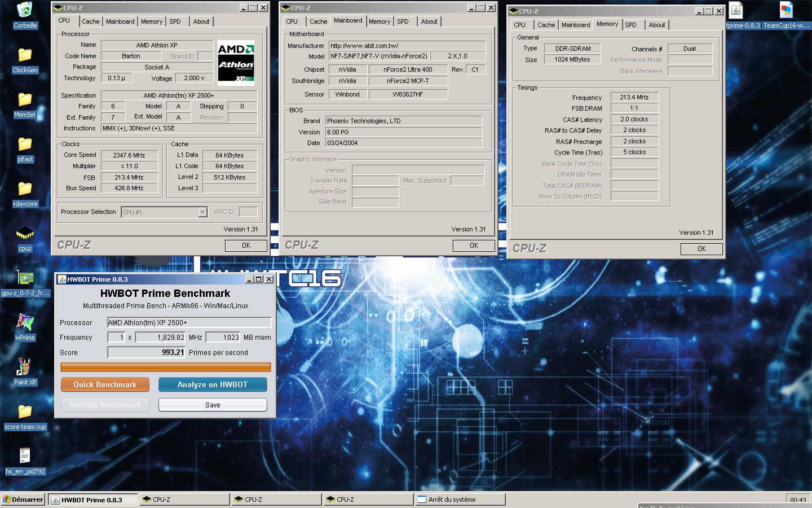Click the Memory CPU-Z title bar icon
The image size is (812, 508).
(x=514, y=11)
